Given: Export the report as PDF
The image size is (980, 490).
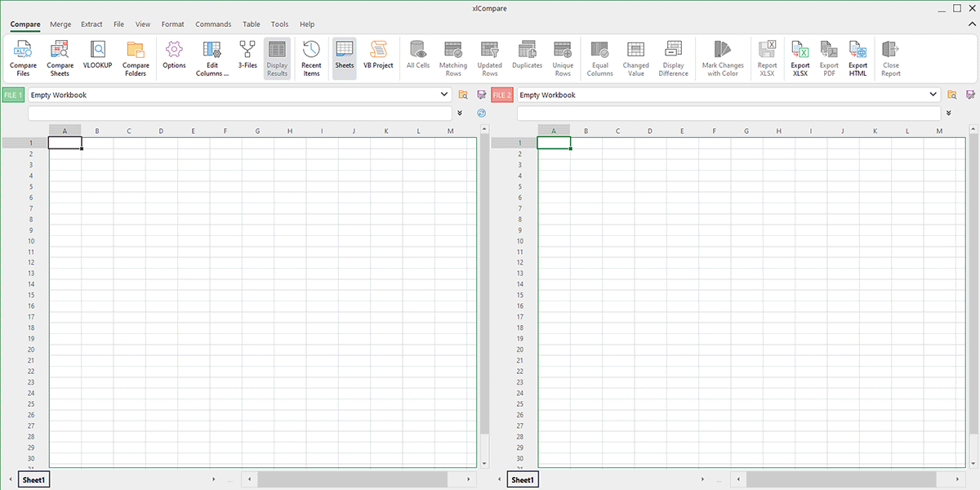Looking at the screenshot, I should tap(828, 57).
